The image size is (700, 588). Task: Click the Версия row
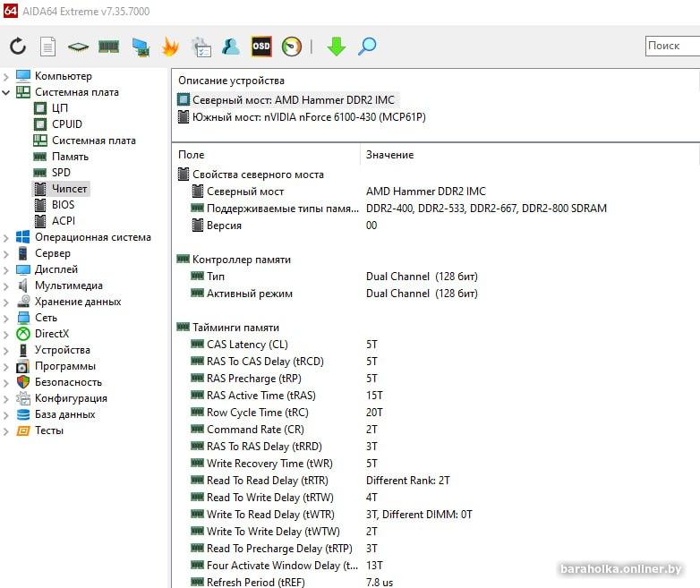point(224,225)
